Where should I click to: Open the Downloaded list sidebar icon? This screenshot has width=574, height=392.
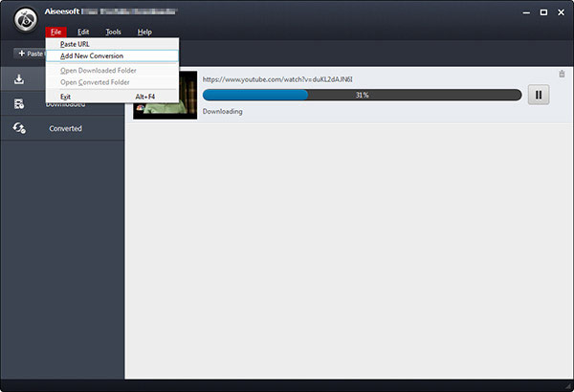(x=19, y=104)
